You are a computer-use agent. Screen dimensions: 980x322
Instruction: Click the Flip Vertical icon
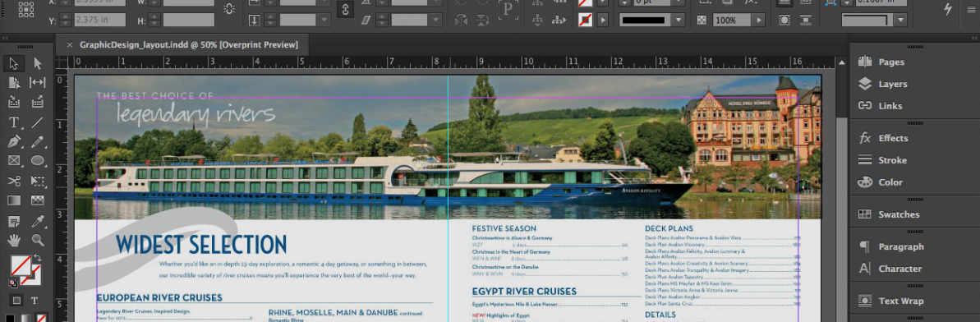(x=483, y=20)
